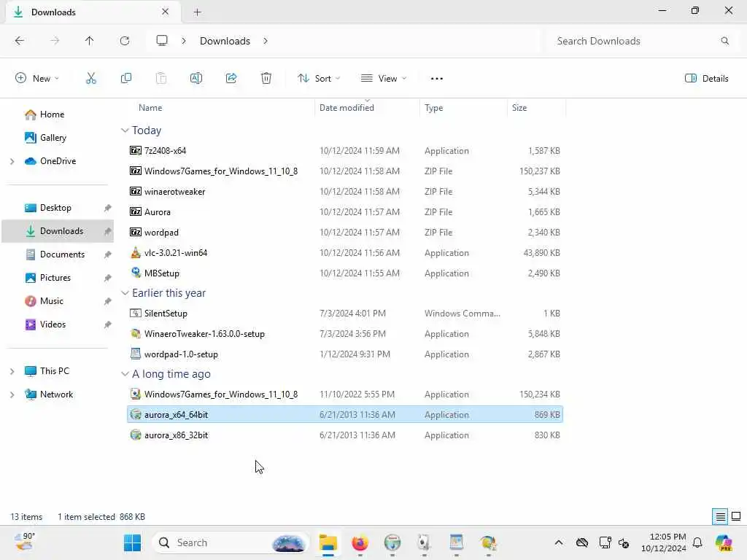This screenshot has height=560, width=747.
Task: Expand the This PC tree node
Action: (12, 371)
